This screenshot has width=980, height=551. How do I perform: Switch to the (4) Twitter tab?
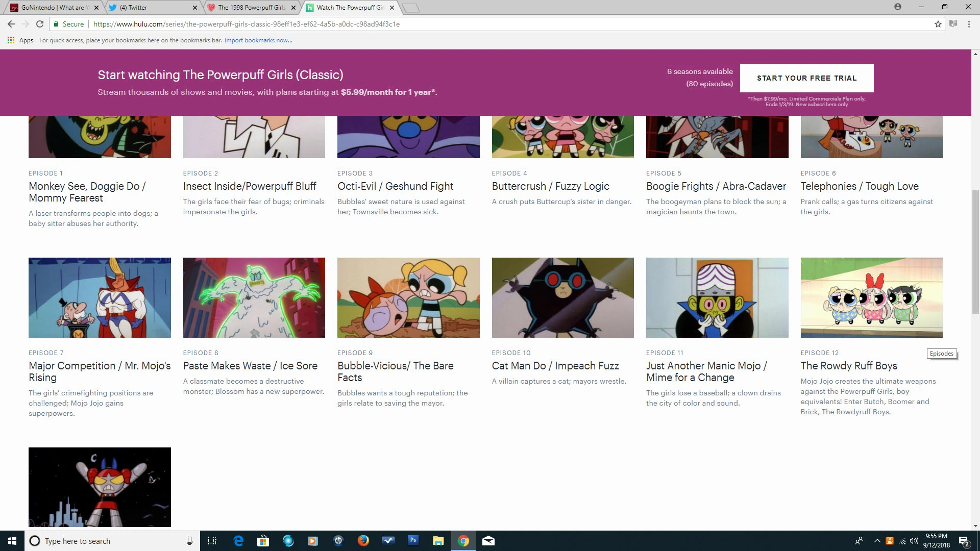[x=148, y=8]
